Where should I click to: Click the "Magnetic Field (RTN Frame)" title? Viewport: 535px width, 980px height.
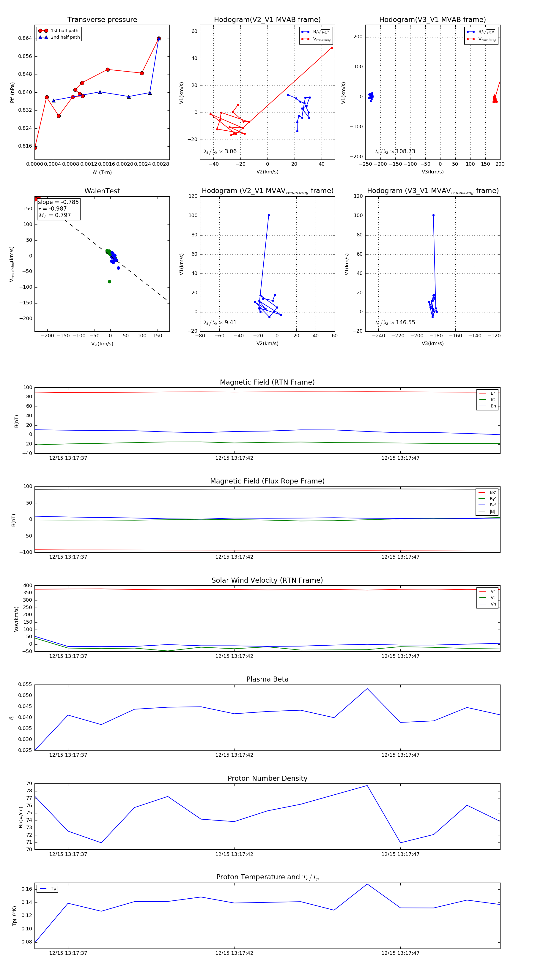(x=267, y=382)
